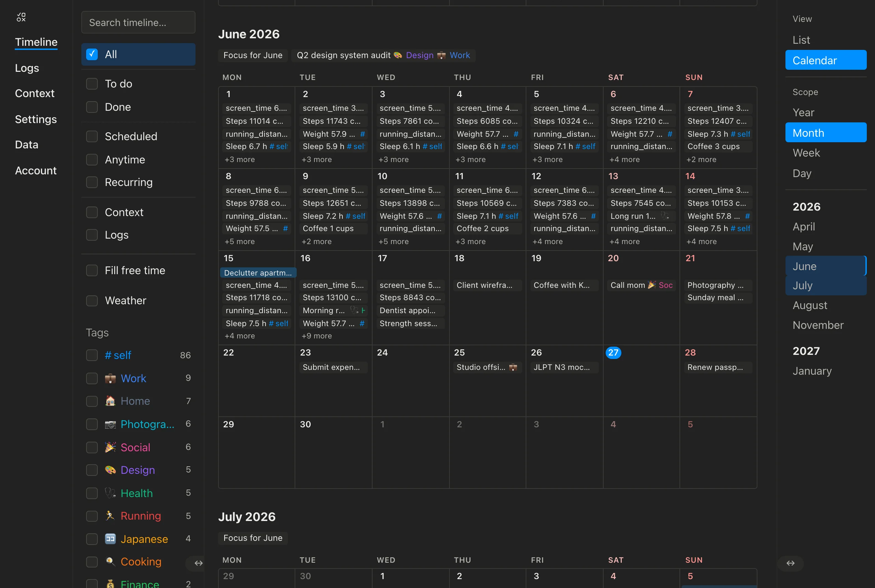Show +9 more on June 16
Image resolution: width=875 pixels, height=588 pixels.
point(317,336)
